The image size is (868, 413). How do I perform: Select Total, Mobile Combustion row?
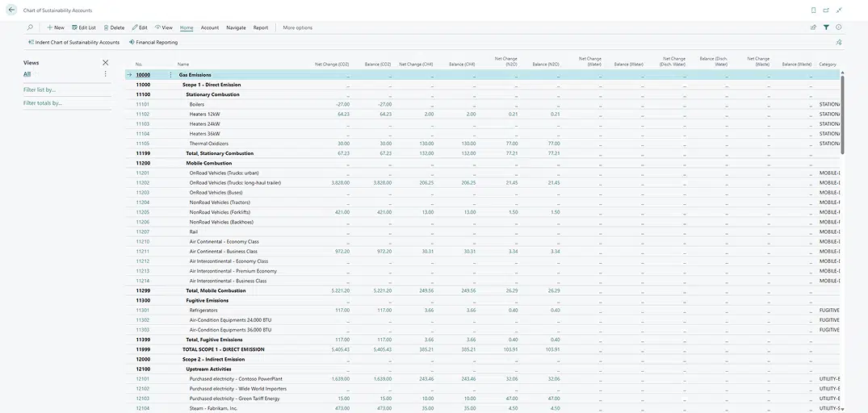pyautogui.click(x=216, y=291)
